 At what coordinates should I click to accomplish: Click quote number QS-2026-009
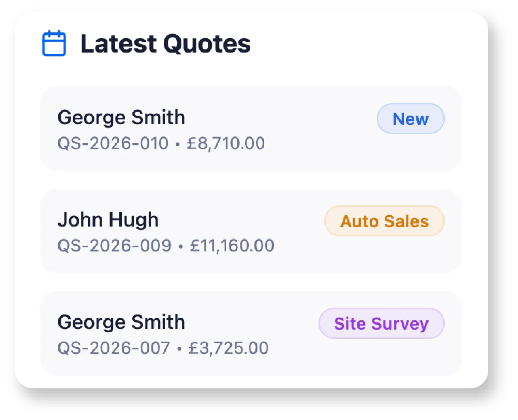114,246
